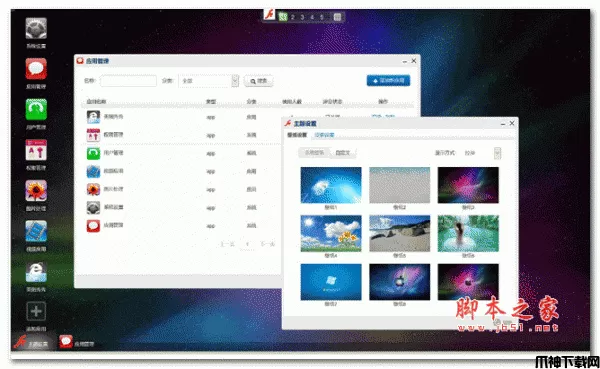Minimize the Theme Settings window
This screenshot has height=369, width=600.
click(503, 124)
